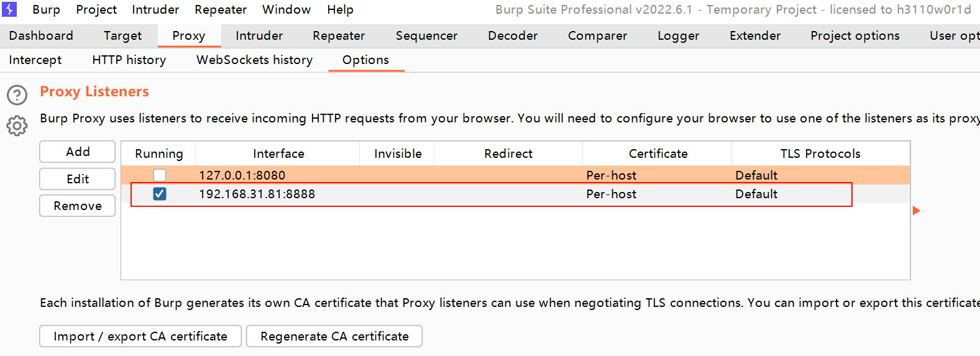Sort by the Invisible column header
The width and height of the screenshot is (980, 356).
click(x=398, y=153)
